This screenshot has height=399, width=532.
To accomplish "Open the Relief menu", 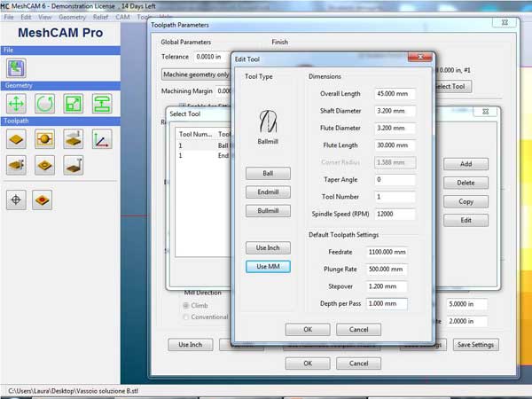I will (x=100, y=17).
